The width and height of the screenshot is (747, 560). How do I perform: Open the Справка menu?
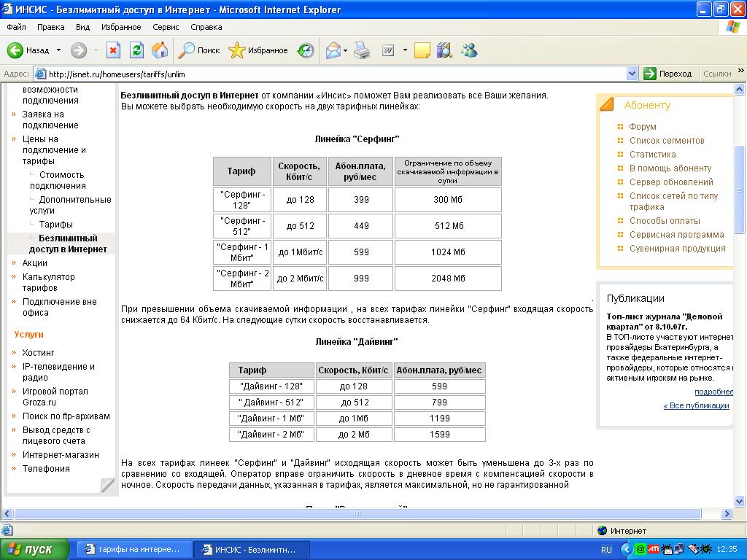[x=206, y=27]
